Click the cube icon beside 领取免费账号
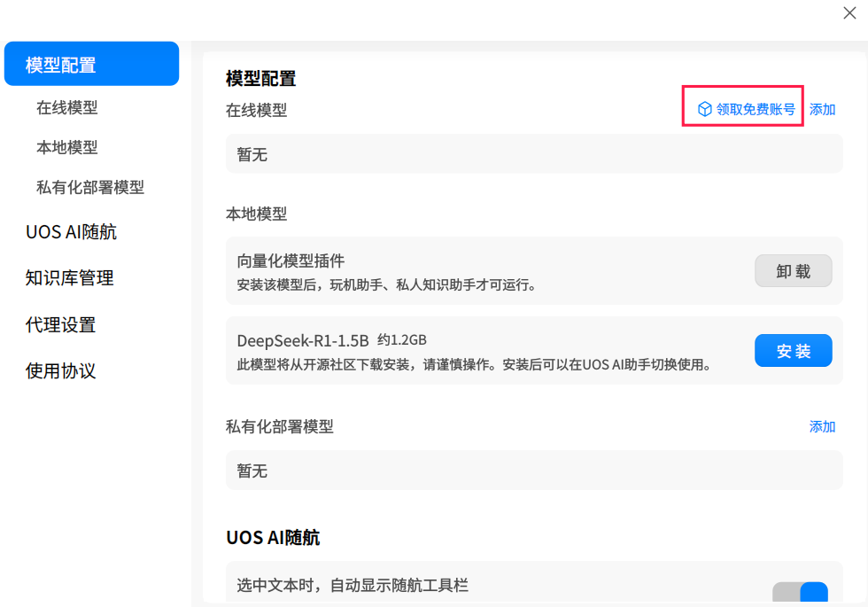 (704, 109)
